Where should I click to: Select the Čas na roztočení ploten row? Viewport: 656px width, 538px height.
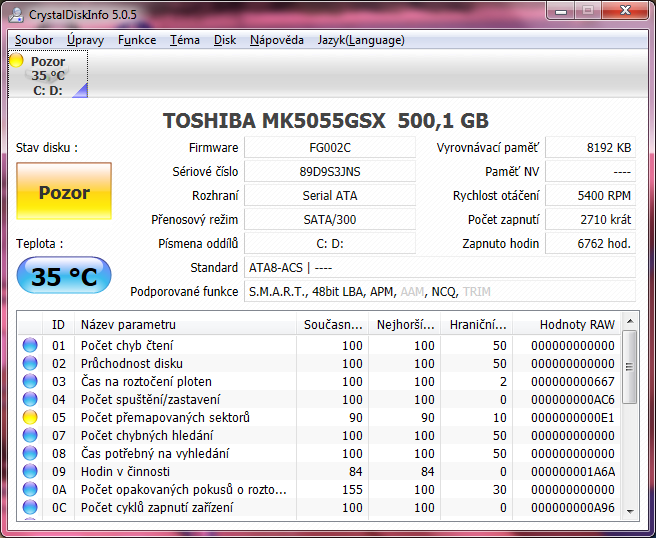[319, 381]
